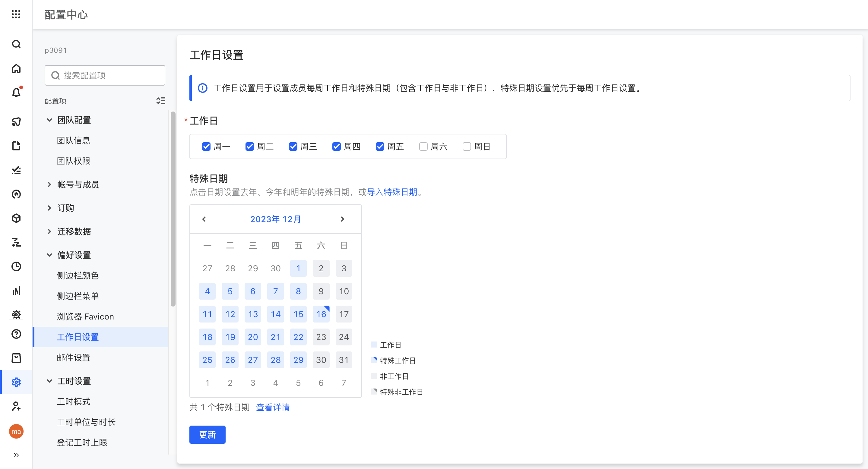This screenshot has width=868, height=469.
Task: Go to previous month in calendar
Action: pos(204,219)
